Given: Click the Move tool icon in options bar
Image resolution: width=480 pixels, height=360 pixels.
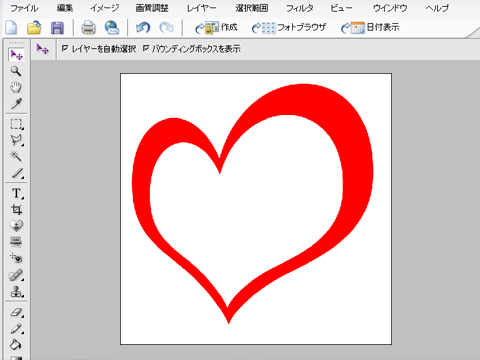Looking at the screenshot, I should click(43, 49).
